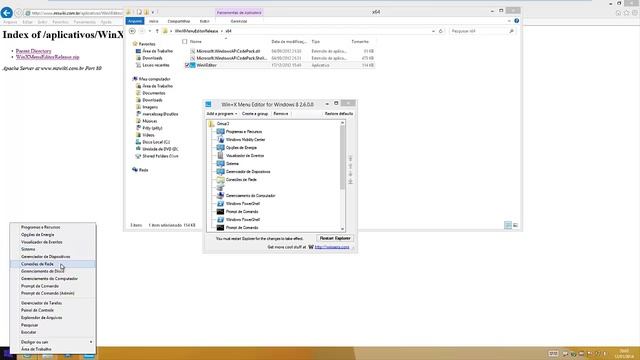Click the refresh icon beside Explorer's address bar
This screenshot has width=640, height=360.
(x=441, y=31)
